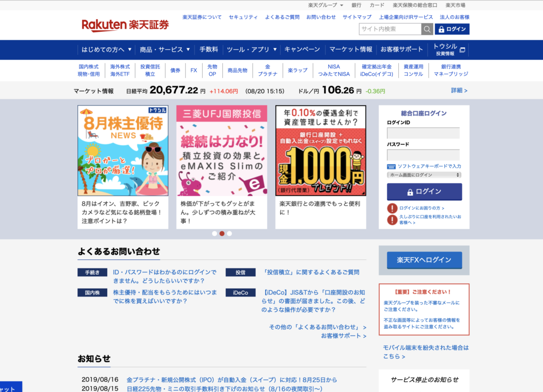Go to 金 プラチナ category
The width and height of the screenshot is (543, 392).
point(268,71)
